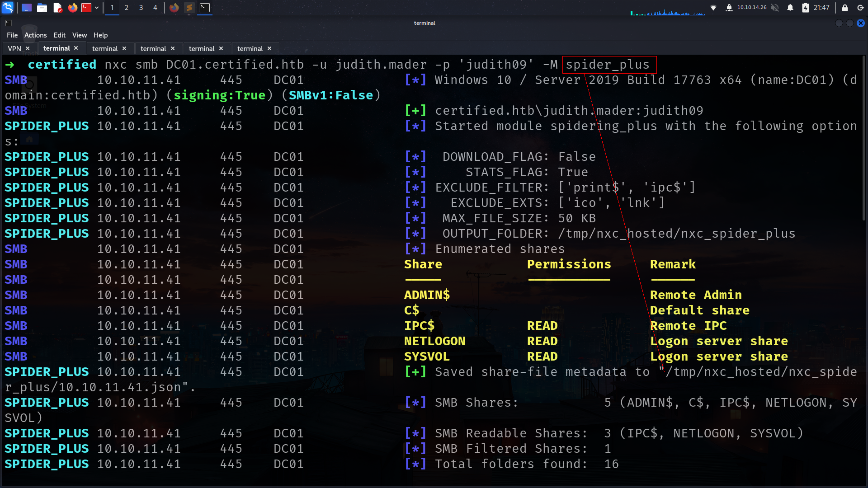Image resolution: width=868 pixels, height=488 pixels.
Task: Click the terminal window menu icon
Action: pos(9,23)
